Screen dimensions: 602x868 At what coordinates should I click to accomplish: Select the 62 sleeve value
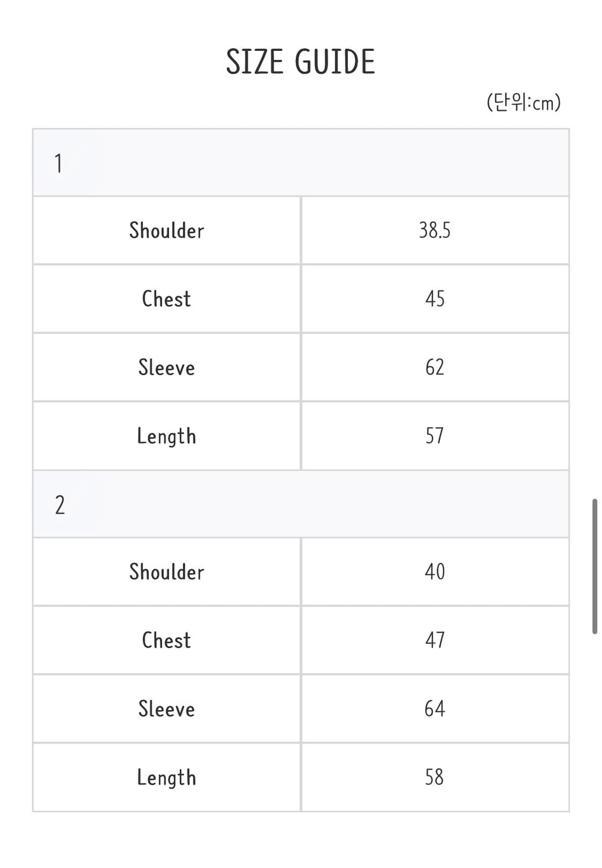click(435, 367)
